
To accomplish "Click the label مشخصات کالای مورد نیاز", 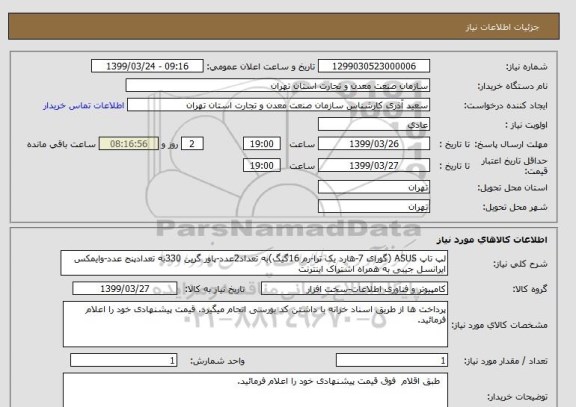I will tap(499, 325).
